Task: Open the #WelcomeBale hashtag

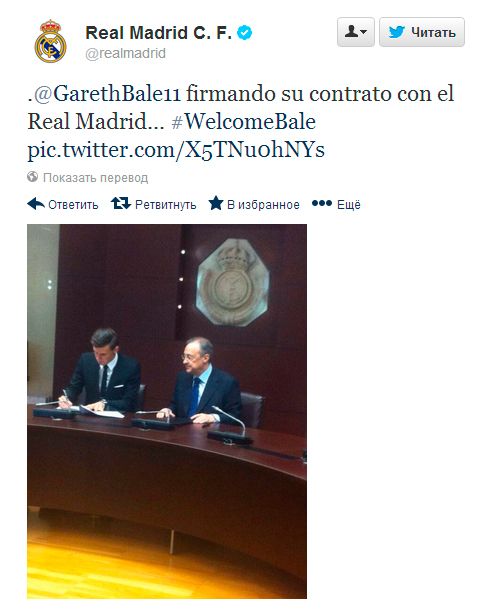Action: (x=244, y=121)
